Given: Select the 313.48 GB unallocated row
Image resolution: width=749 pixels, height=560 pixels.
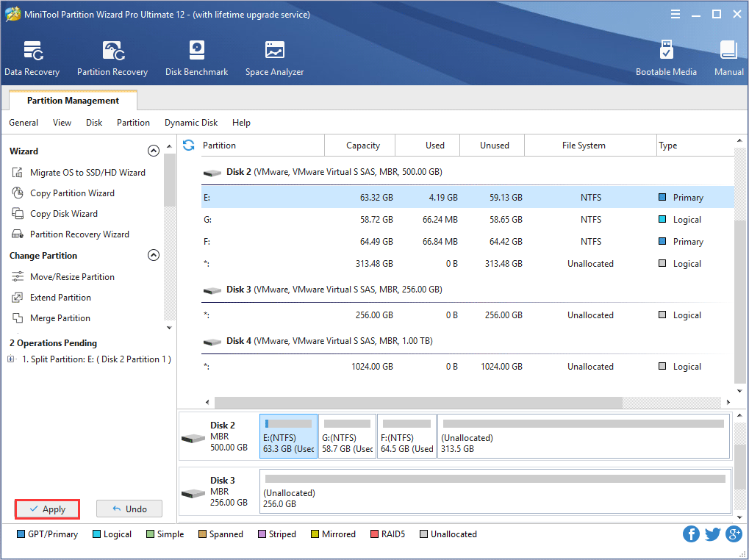Looking at the screenshot, I should 467,264.
